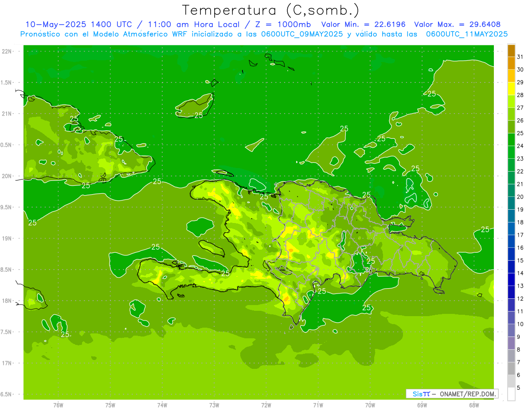Click legend value "30" on the color bar

point(520,70)
